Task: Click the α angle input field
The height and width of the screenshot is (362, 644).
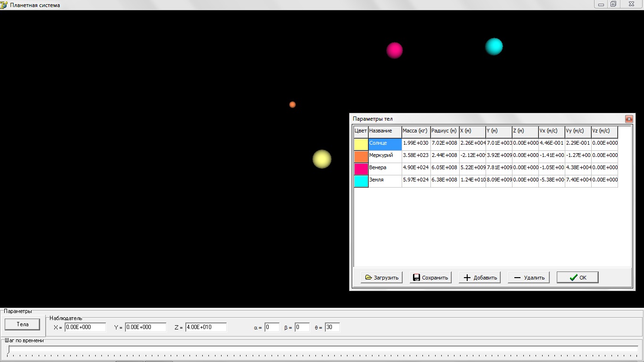Action: 272,327
